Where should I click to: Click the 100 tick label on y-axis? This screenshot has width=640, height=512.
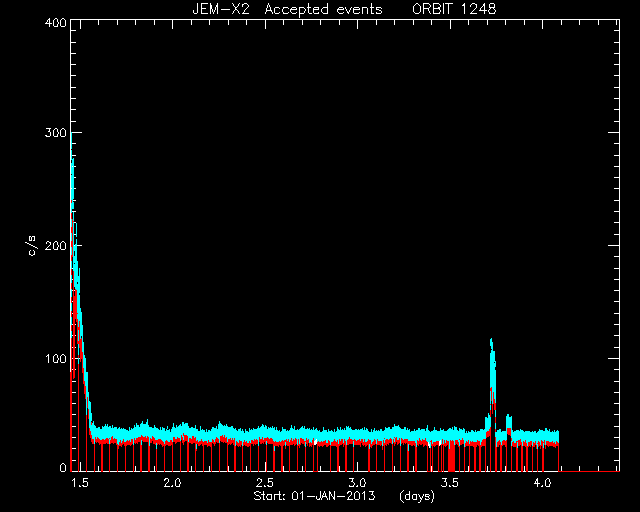pos(55,358)
